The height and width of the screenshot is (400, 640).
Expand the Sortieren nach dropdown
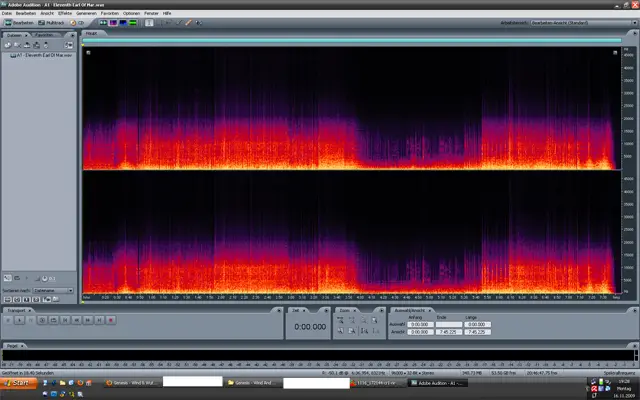coord(54,291)
